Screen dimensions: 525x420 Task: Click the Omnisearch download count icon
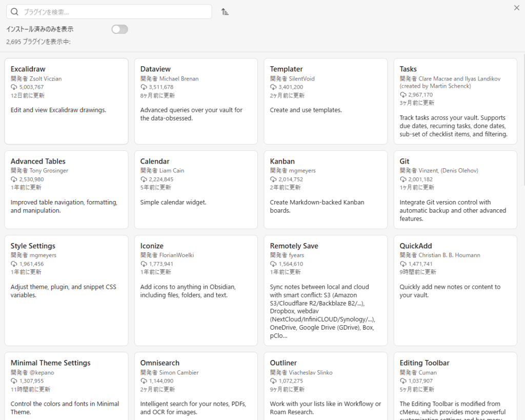pyautogui.click(x=144, y=381)
